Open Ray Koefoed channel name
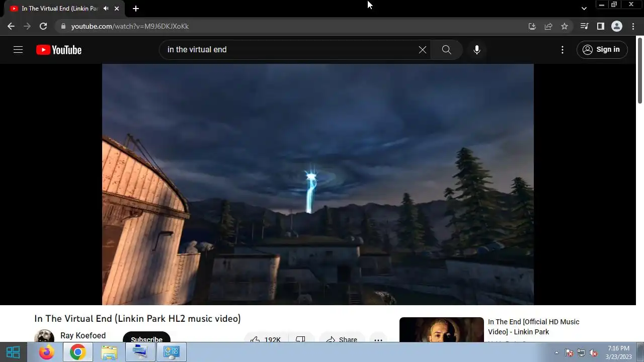Screen dimensions: 644x362 [83, 335]
